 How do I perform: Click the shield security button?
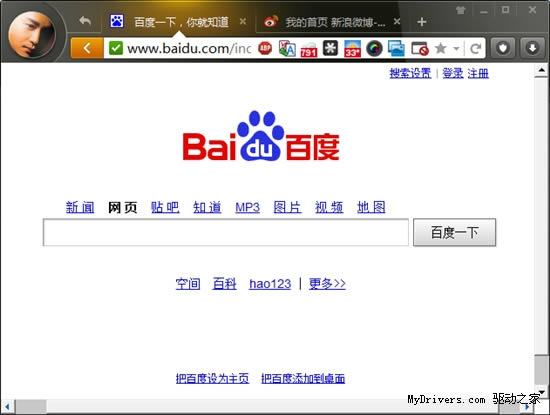pyautogui.click(x=503, y=48)
